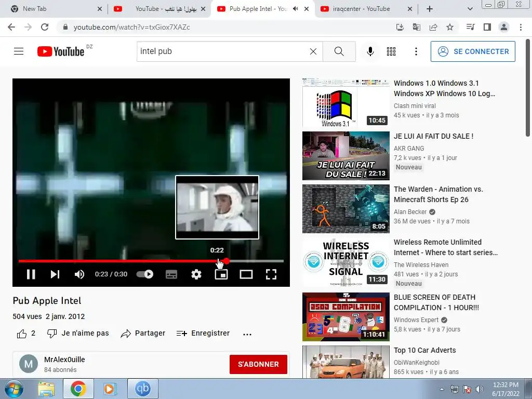The height and width of the screenshot is (399, 532).
Task: Bookmark this page with the star
Action: click(450, 27)
